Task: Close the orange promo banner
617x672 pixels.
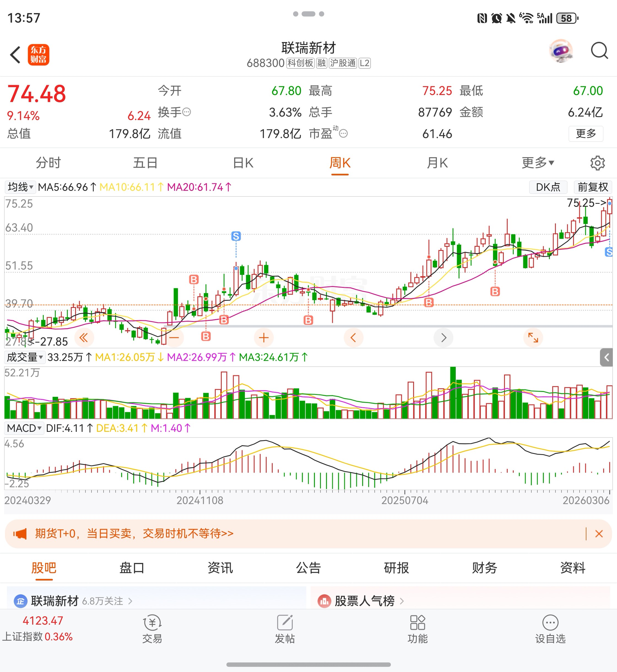Action: click(599, 534)
